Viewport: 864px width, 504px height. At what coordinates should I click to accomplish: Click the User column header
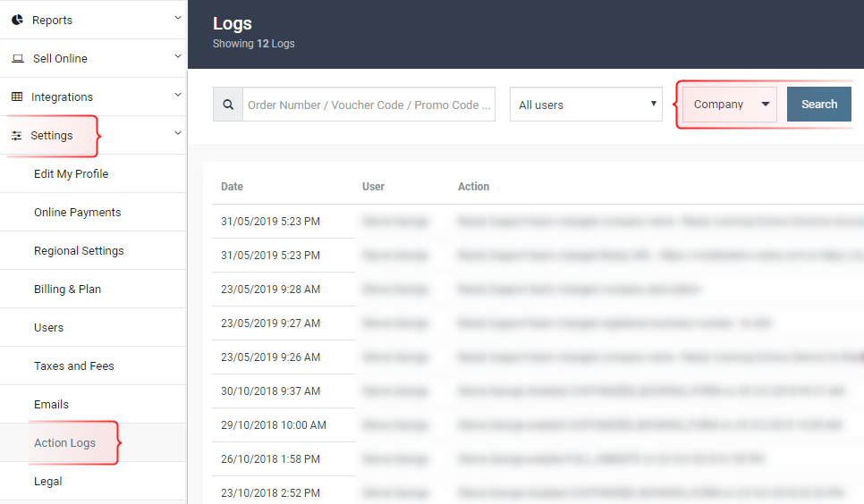(373, 187)
